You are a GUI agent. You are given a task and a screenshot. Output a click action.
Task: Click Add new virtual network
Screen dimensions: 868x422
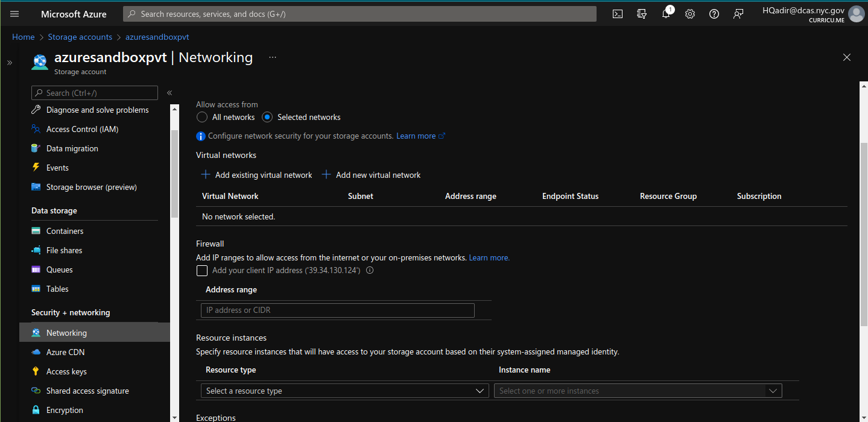[x=371, y=175]
